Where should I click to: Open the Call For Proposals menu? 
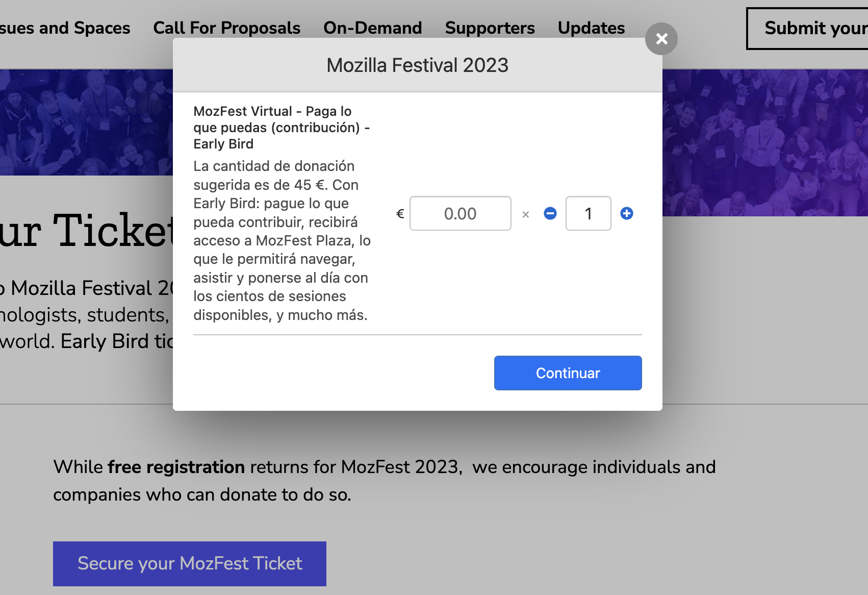(x=226, y=28)
